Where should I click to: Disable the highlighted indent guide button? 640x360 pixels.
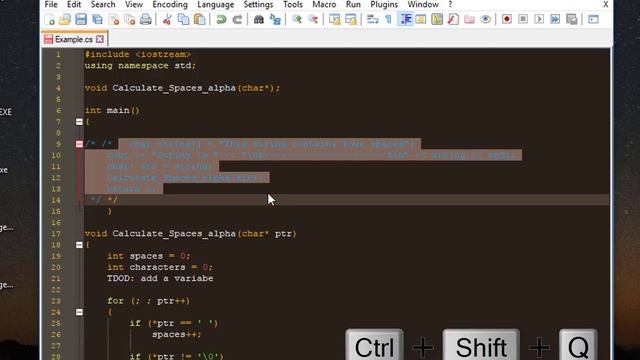(405, 19)
